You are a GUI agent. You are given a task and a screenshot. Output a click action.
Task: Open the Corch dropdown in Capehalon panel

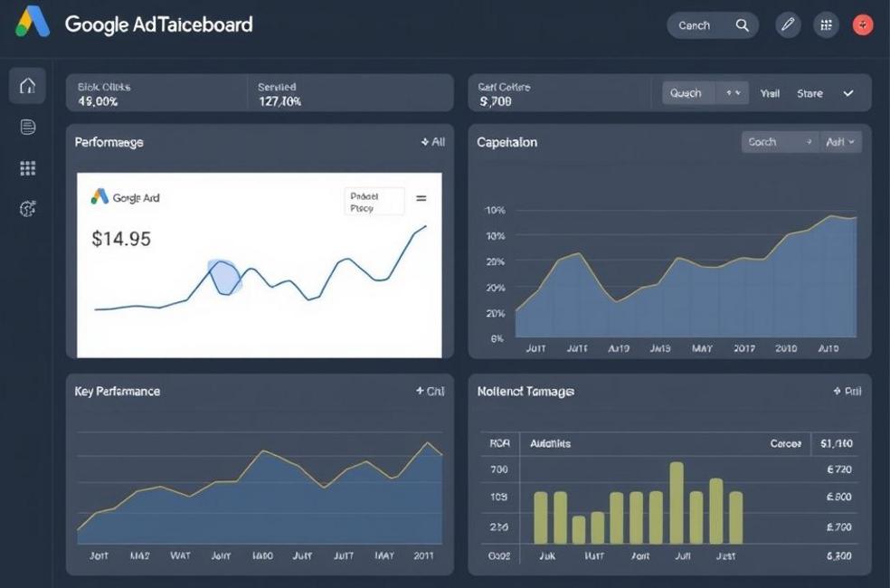779,142
